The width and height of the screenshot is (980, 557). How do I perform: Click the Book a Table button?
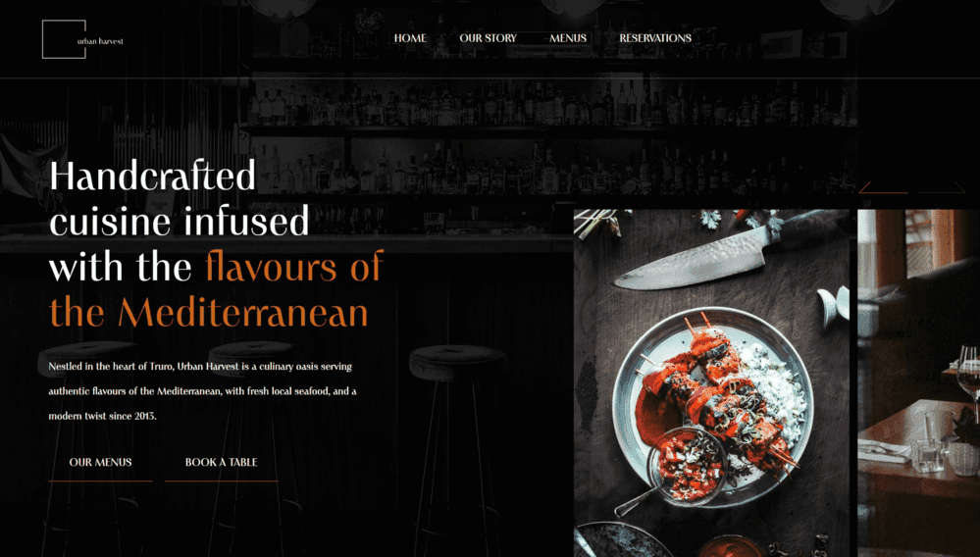coord(222,463)
